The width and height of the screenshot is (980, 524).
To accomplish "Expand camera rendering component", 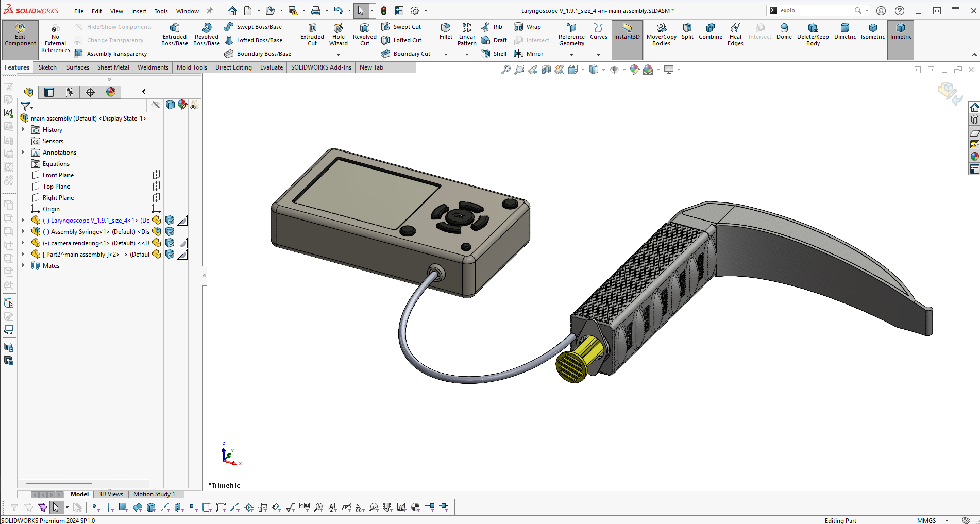I will pyautogui.click(x=23, y=243).
